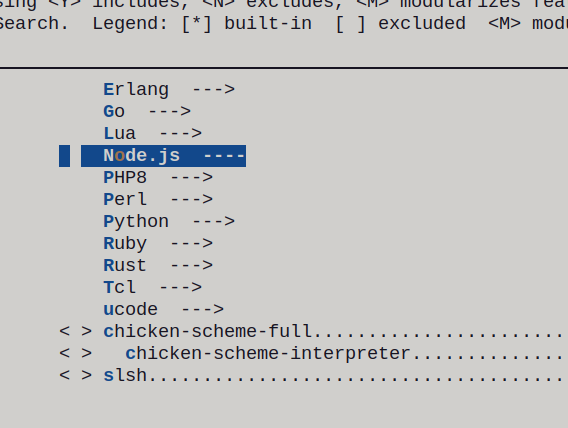Select the Lua submenu entry
568x428 pixels.
coord(152,134)
